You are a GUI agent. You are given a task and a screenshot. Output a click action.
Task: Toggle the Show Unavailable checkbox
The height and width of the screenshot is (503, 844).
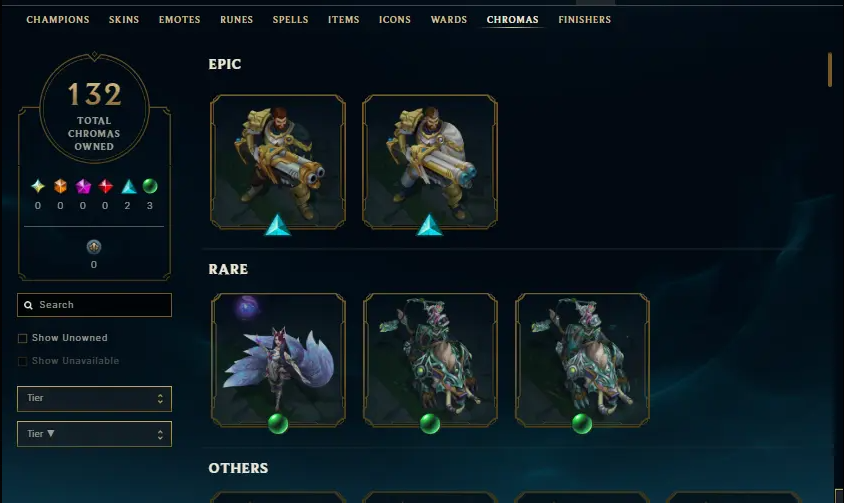pyautogui.click(x=22, y=361)
